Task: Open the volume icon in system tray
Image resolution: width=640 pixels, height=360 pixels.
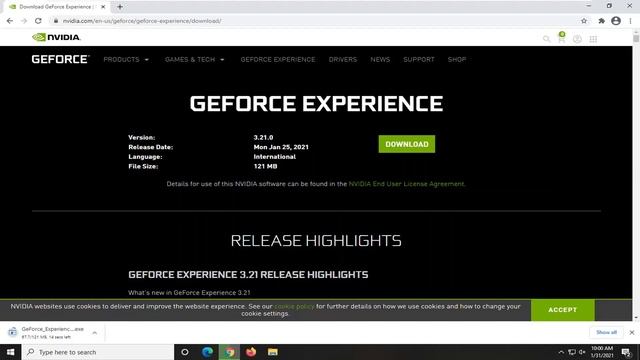Action: 582,352
